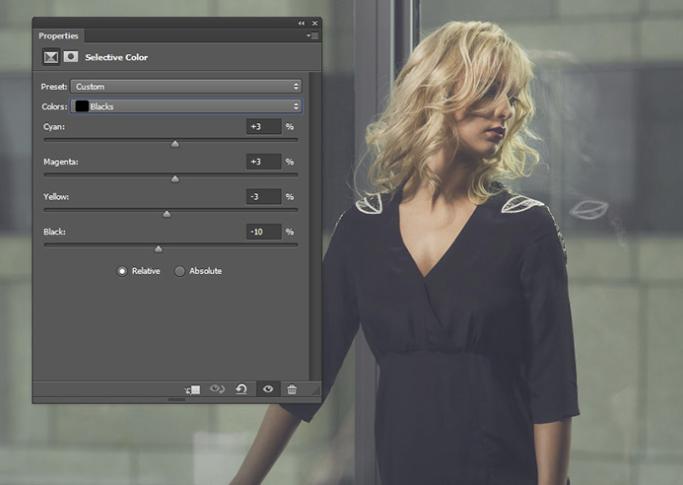Close the Properties panel
683x485 pixels.
[315, 22]
